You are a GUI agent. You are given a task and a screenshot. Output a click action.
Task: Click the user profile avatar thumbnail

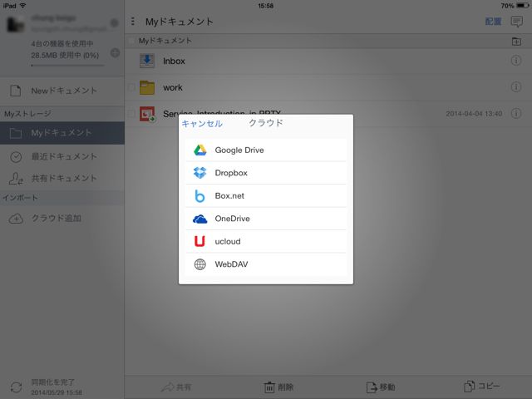[x=16, y=25]
